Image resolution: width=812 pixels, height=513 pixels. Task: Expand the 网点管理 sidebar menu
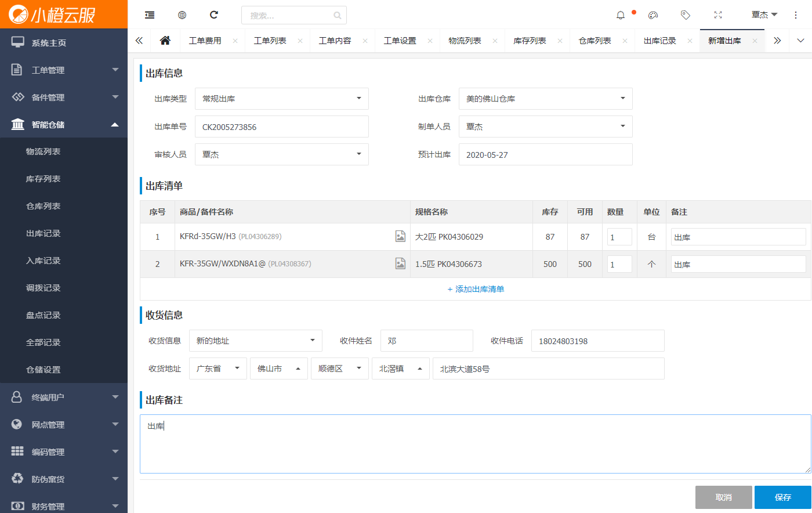pyautogui.click(x=64, y=424)
